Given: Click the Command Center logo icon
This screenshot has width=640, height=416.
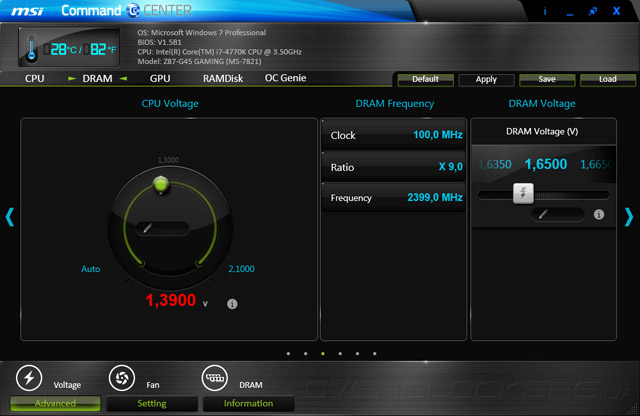Looking at the screenshot, I should point(133,10).
